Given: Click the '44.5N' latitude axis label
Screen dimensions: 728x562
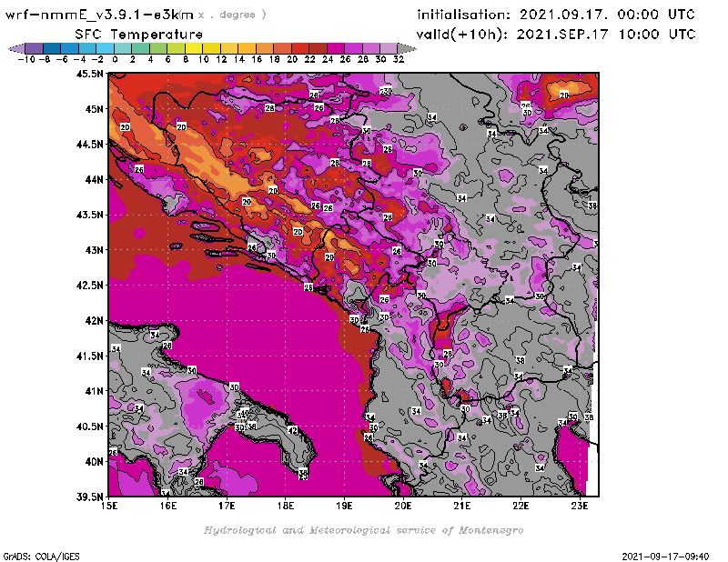Looking at the screenshot, I should click(89, 145).
